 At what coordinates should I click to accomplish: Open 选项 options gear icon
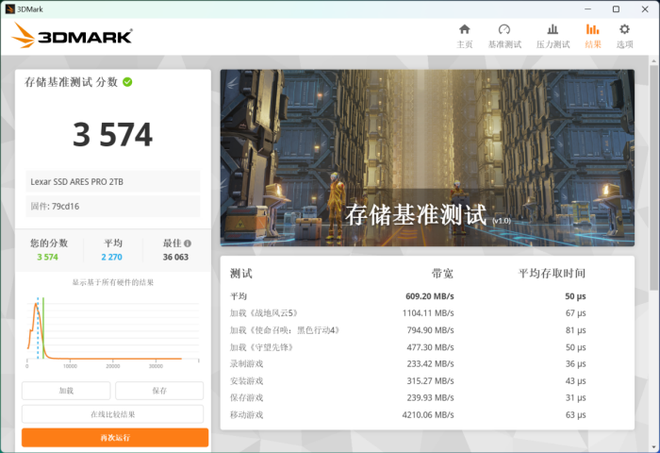click(624, 30)
